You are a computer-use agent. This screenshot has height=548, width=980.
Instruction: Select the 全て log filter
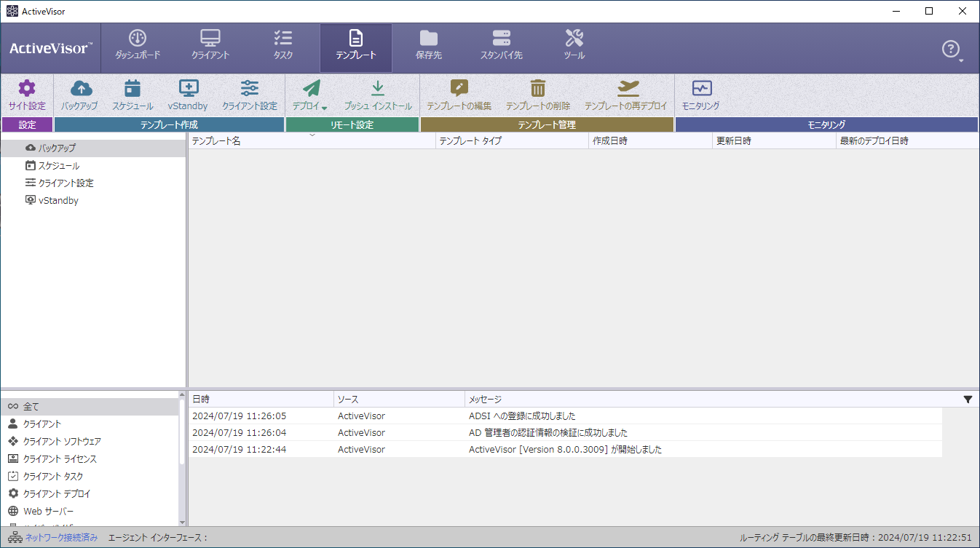[x=89, y=406]
